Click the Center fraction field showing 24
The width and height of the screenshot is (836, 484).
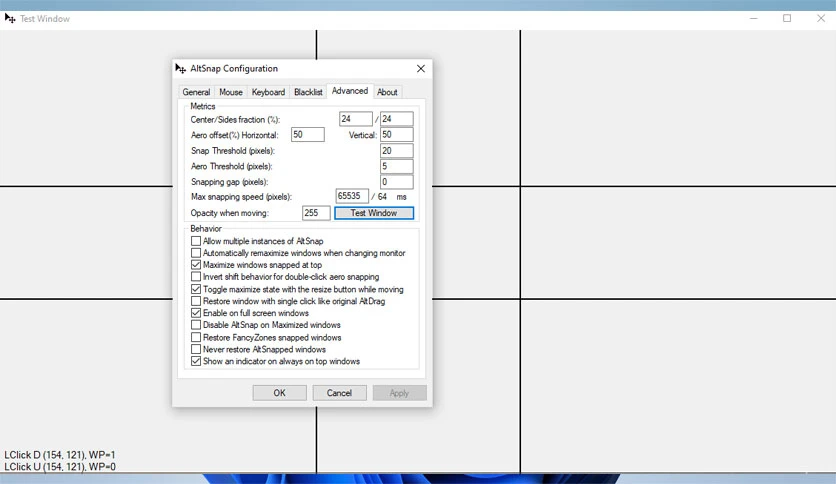coord(356,119)
